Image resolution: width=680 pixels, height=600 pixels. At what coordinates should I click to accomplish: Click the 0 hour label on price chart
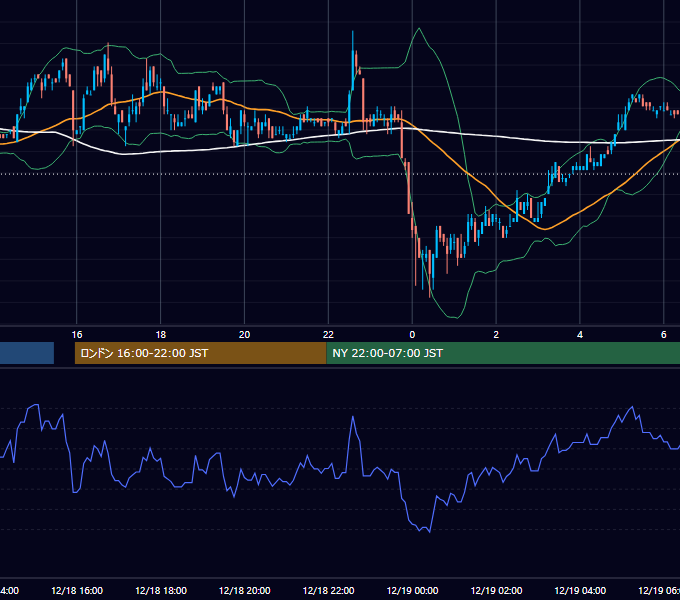pos(412,335)
